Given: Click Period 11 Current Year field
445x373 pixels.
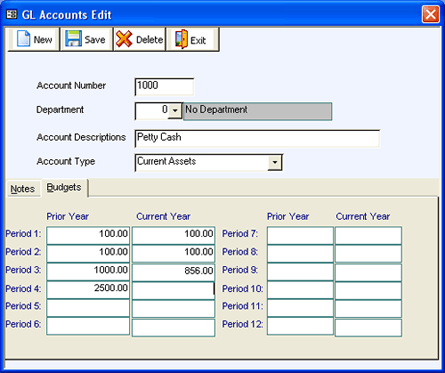Looking at the screenshot, I should point(368,308).
